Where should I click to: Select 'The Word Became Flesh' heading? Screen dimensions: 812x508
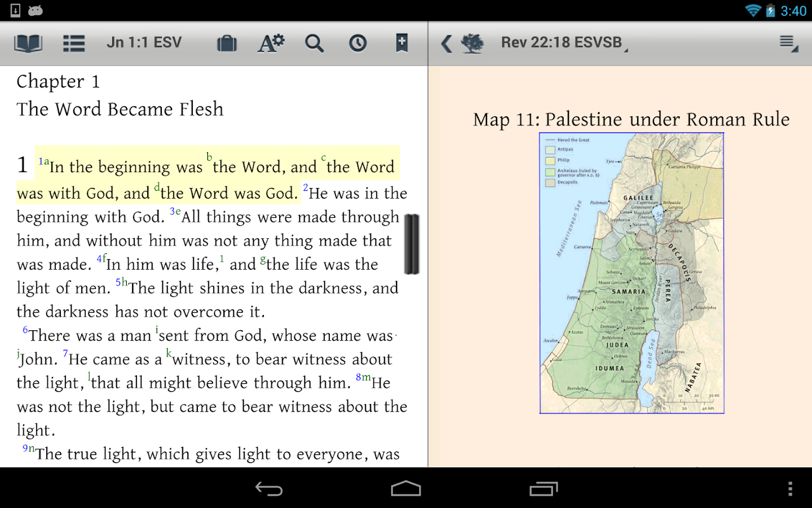(x=120, y=109)
